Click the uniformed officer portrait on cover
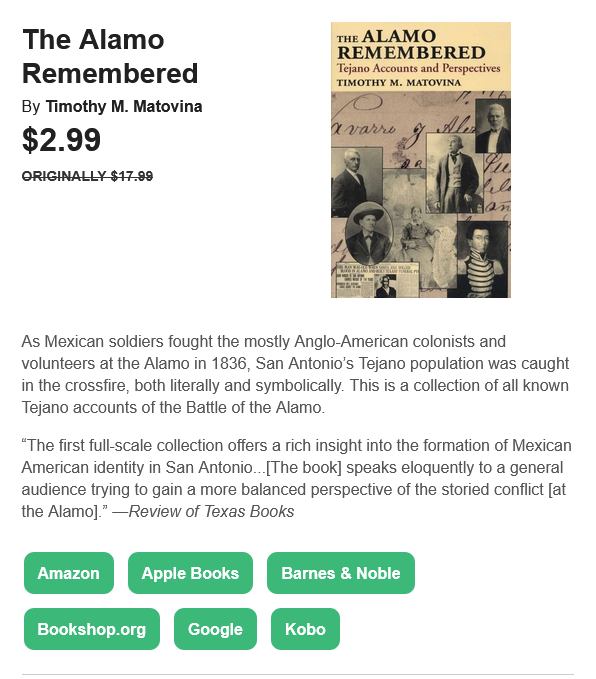Viewport: 596px width, 679px height. [482, 259]
